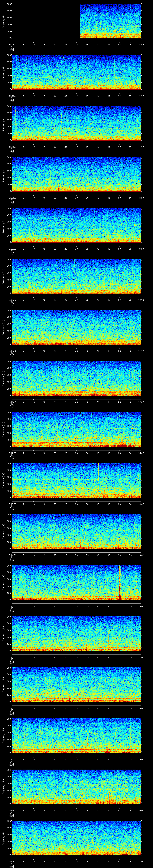Click the 5:00 end label of first panel
Viewport: 153px width, 868px height.
pyautogui.click(x=141, y=44)
